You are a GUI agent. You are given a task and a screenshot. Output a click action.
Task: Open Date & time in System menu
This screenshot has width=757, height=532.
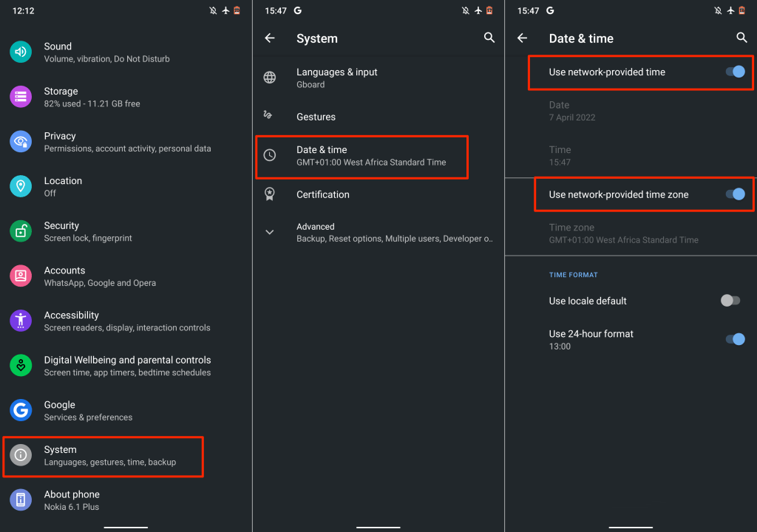361,155
